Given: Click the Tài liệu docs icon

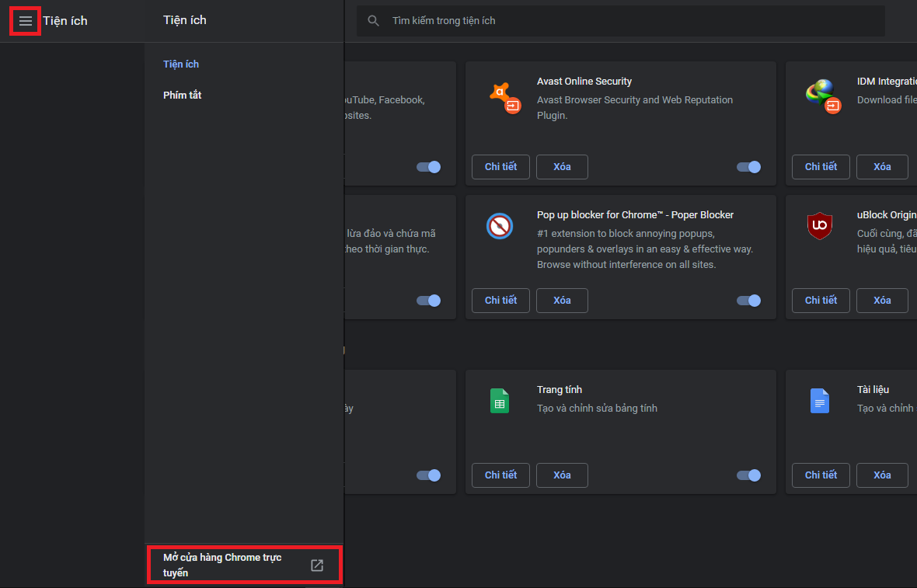Looking at the screenshot, I should [819, 401].
